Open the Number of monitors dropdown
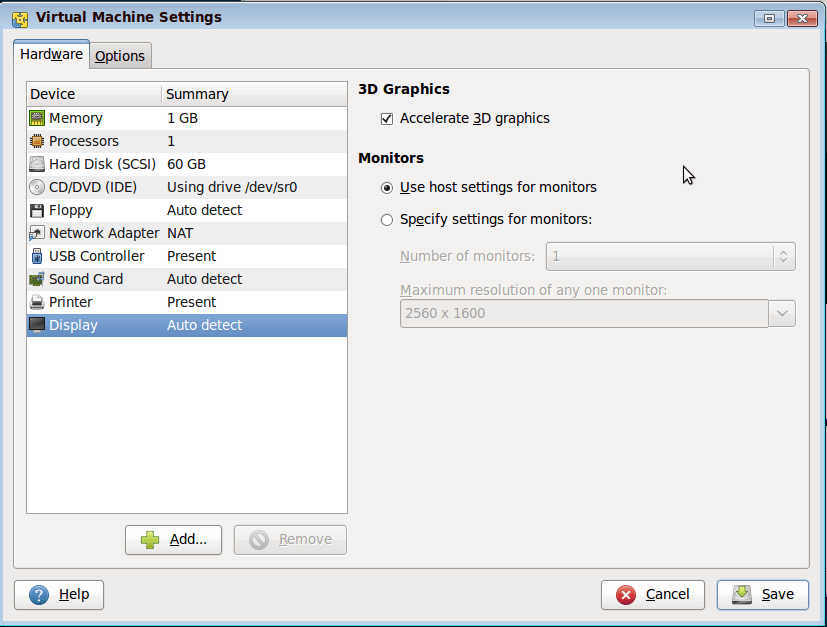The width and height of the screenshot is (827, 627). [x=785, y=256]
